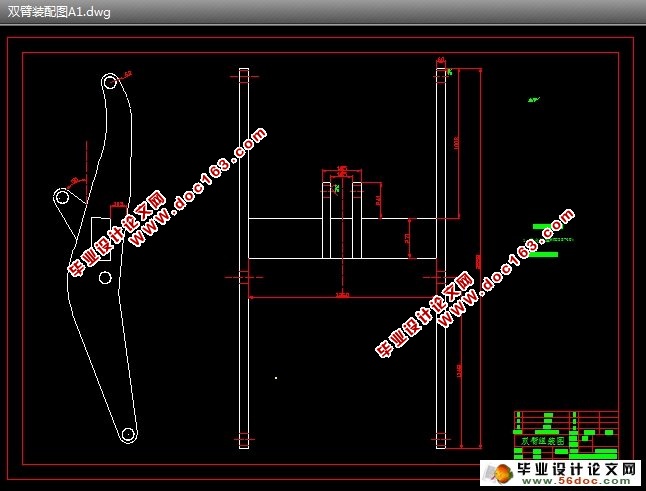646x491 pixels.
Task: Select the "841" vertical dimension text
Action: (x=378, y=200)
